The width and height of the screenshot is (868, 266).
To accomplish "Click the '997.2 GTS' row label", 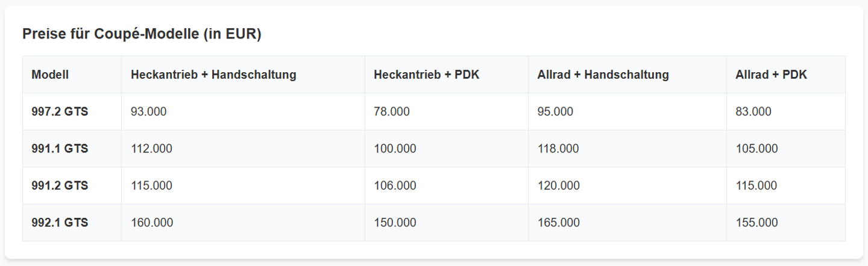I will pos(72,112).
